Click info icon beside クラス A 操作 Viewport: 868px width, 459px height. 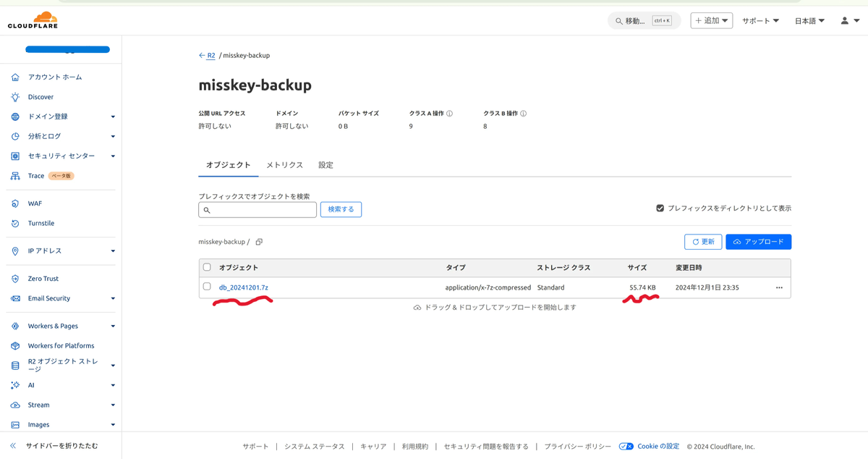point(449,114)
